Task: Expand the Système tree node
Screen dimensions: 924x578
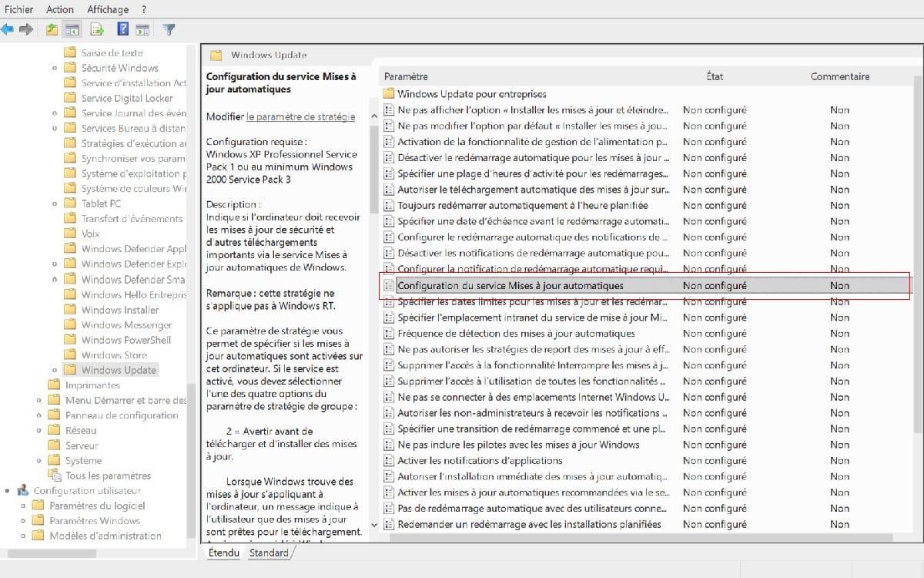Action: tap(38, 461)
